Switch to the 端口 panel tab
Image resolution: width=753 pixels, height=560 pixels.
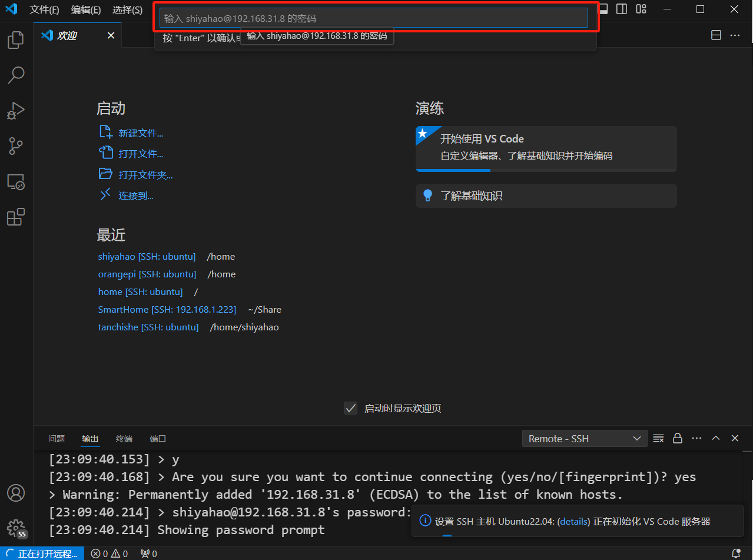158,439
